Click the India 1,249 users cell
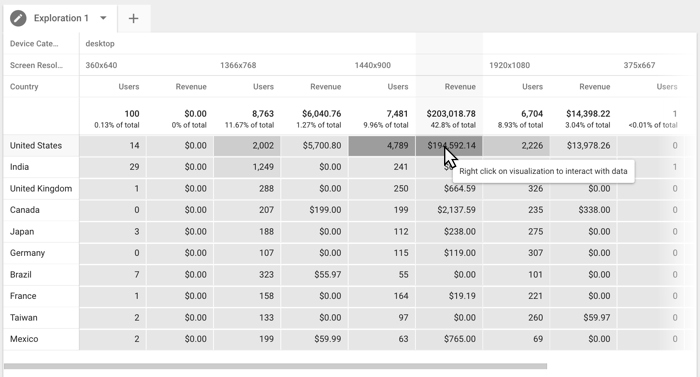Viewport: 700px width, 377px height. [x=247, y=167]
